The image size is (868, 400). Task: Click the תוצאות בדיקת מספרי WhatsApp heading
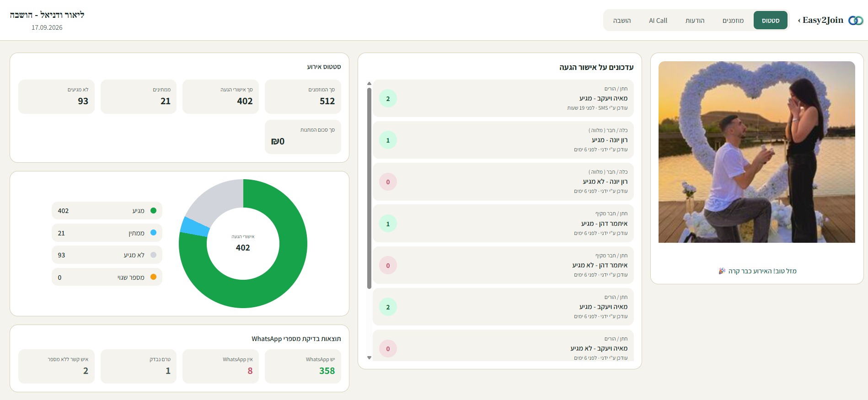pos(296,339)
